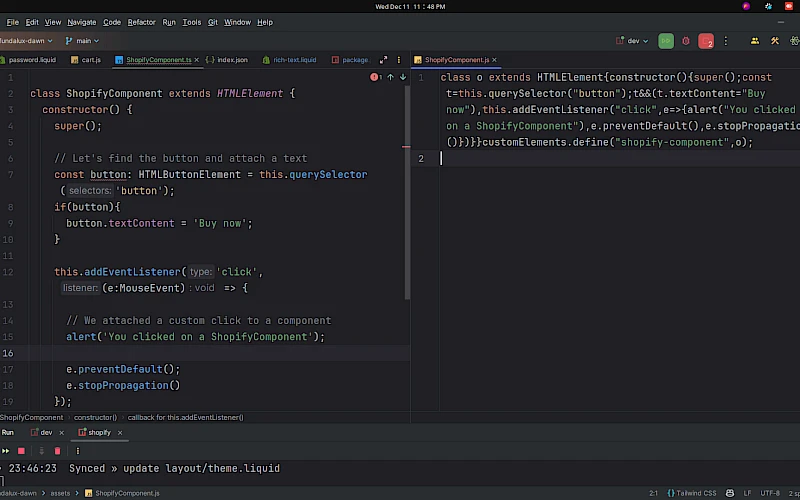Rerun process in Run panel toolbar

5,451
